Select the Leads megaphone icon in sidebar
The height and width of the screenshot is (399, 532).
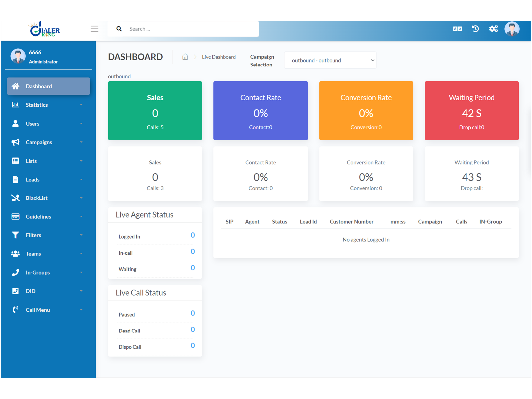[x=15, y=179]
